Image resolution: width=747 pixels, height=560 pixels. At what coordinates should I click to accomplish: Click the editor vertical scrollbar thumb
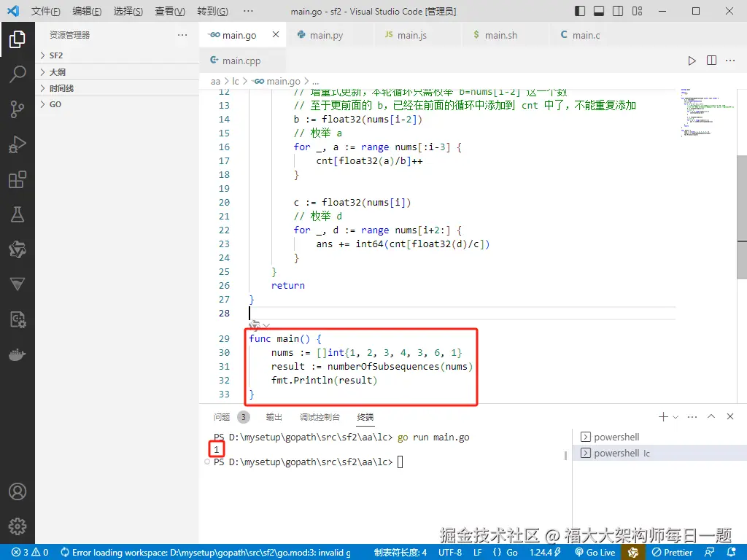(742, 217)
